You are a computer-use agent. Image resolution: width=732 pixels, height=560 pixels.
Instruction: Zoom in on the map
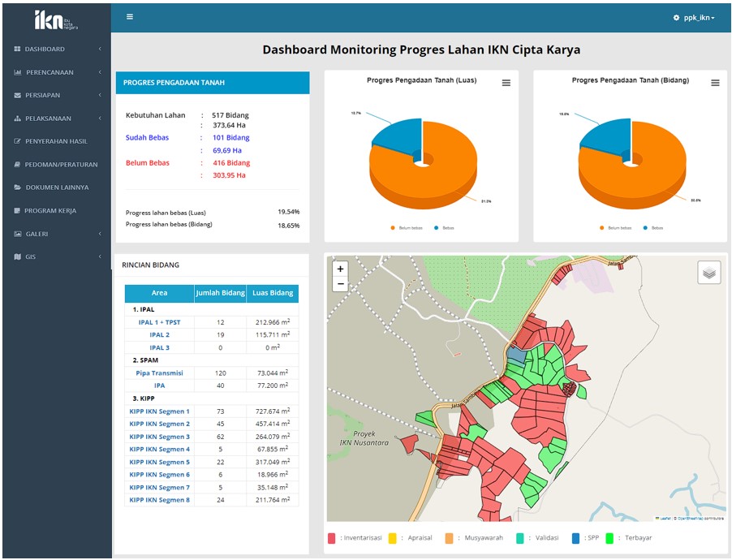340,269
